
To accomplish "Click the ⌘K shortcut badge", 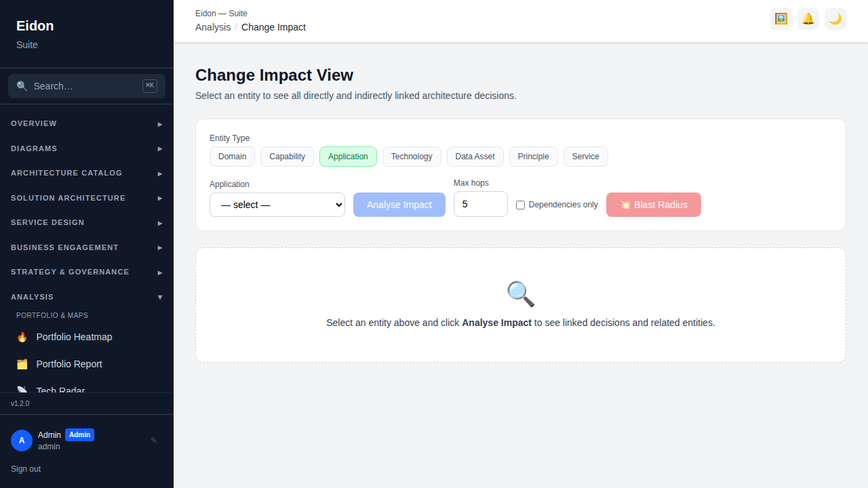I will [x=150, y=86].
